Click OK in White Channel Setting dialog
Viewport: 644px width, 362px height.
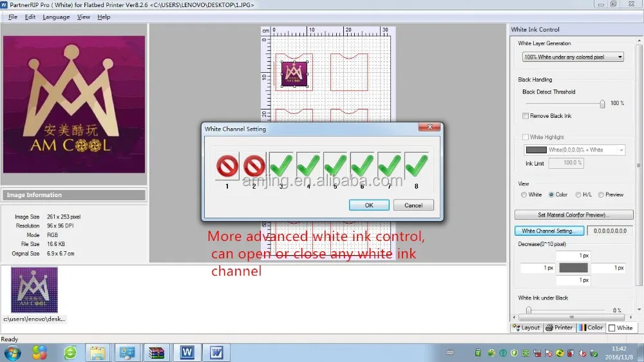[369, 205]
